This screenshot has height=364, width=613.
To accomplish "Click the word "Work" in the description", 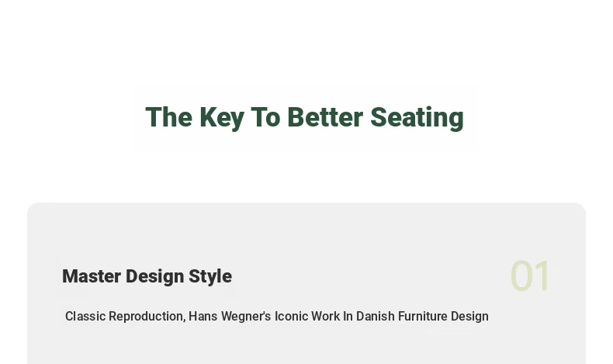I will click(x=326, y=316).
